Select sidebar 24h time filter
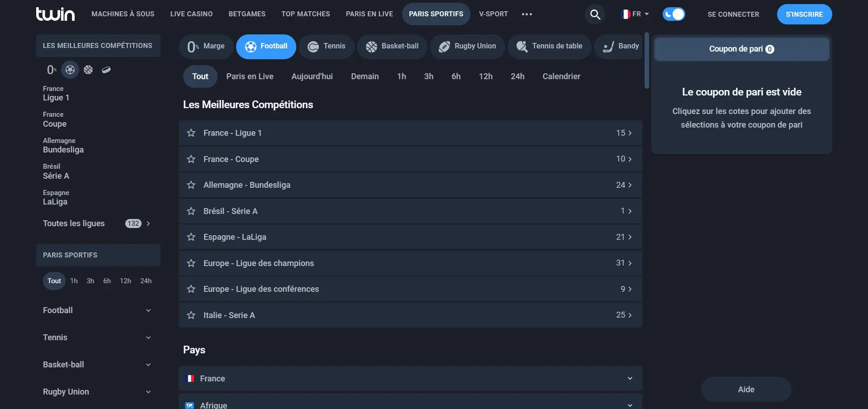Image resolution: width=868 pixels, height=409 pixels. tap(146, 281)
